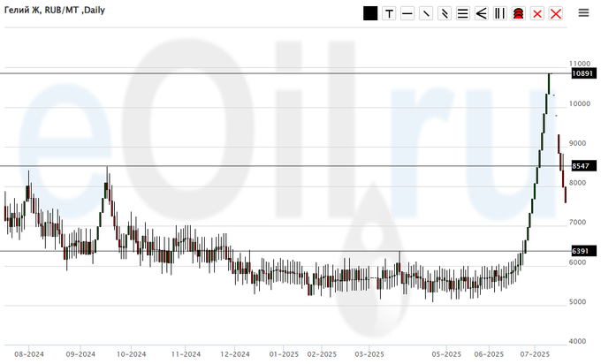Click the 8547 price level label
This screenshot has width=601, height=364.
[x=581, y=166]
